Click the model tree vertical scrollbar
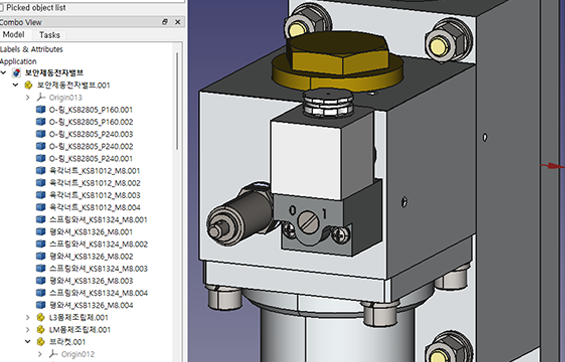The width and height of the screenshot is (565, 362). tap(177, 101)
